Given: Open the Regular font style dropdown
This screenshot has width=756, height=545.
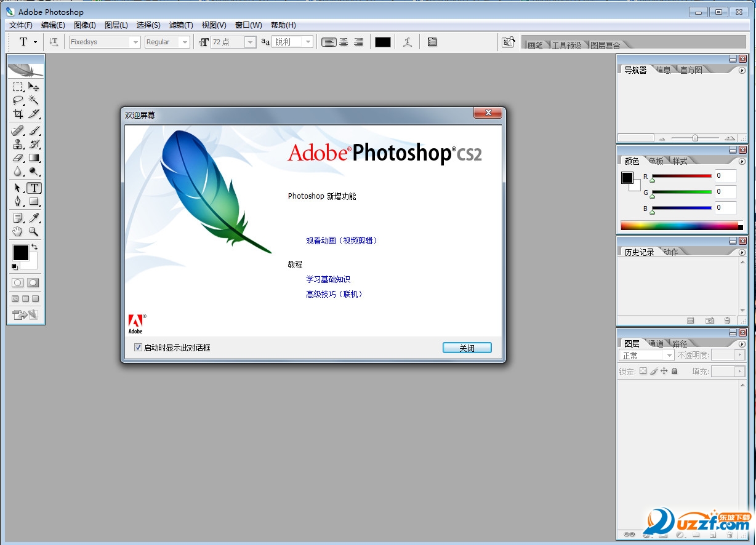Looking at the screenshot, I should click(x=185, y=42).
